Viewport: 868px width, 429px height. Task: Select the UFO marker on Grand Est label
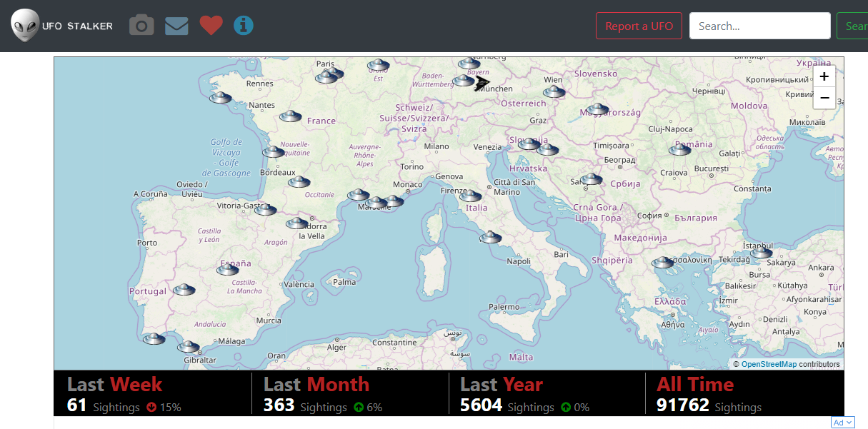378,65
